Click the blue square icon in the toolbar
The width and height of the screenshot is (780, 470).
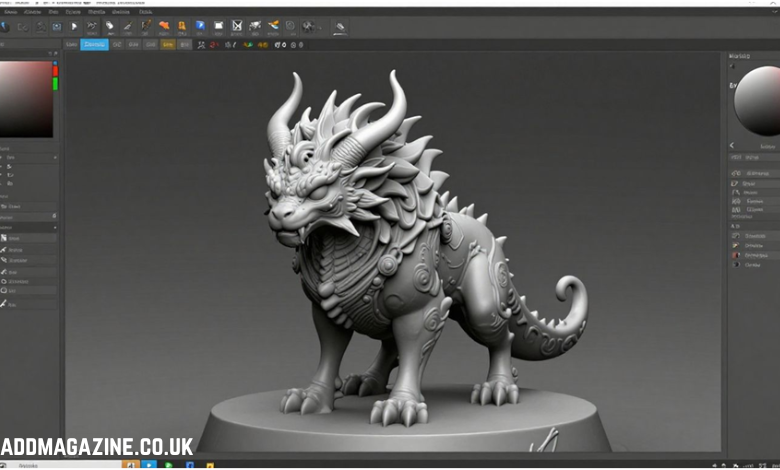click(x=200, y=26)
